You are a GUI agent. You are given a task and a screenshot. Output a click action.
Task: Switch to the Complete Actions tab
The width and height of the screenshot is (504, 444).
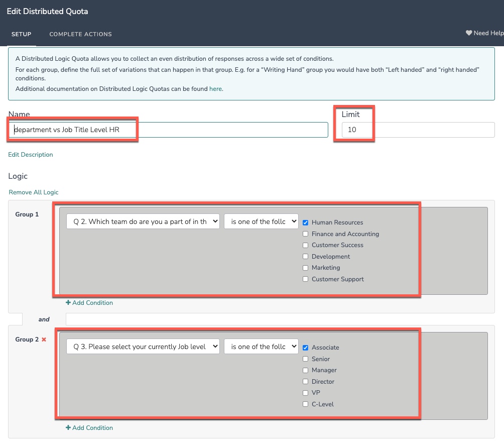[80, 34]
